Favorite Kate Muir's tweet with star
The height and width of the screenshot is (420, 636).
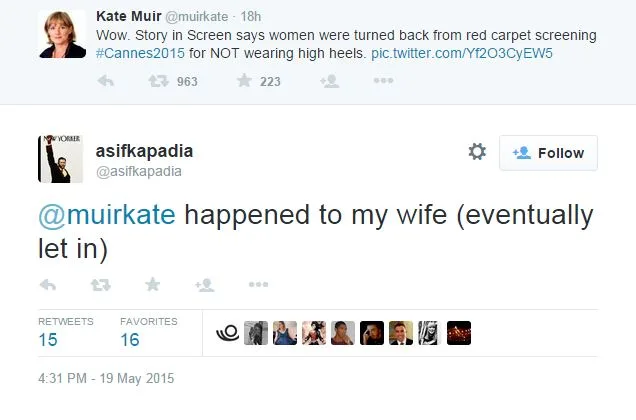click(x=244, y=82)
